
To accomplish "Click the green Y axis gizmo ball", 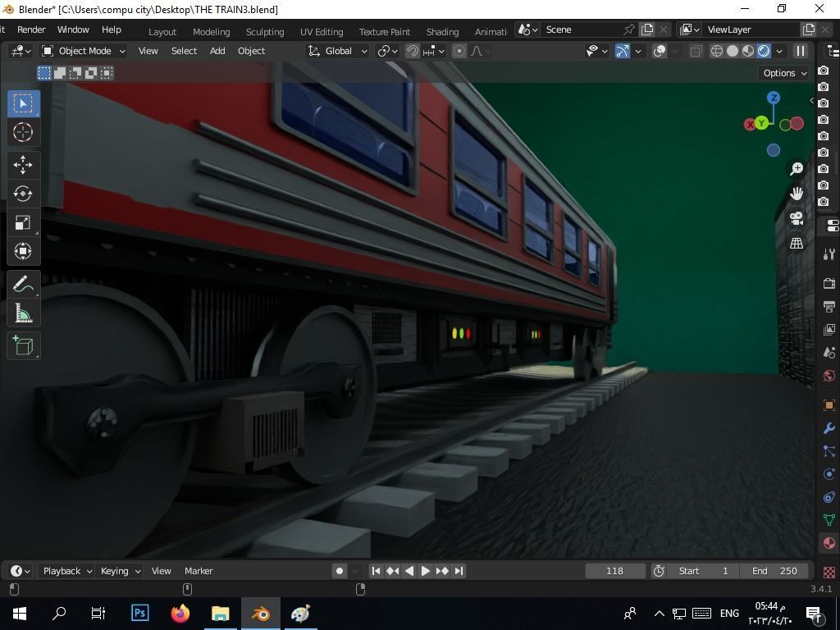I will pyautogui.click(x=761, y=123).
